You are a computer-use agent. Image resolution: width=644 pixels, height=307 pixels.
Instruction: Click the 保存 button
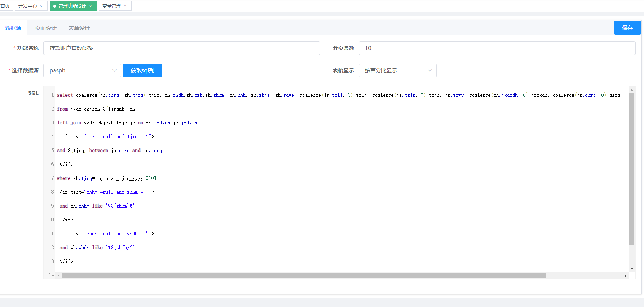pos(627,28)
